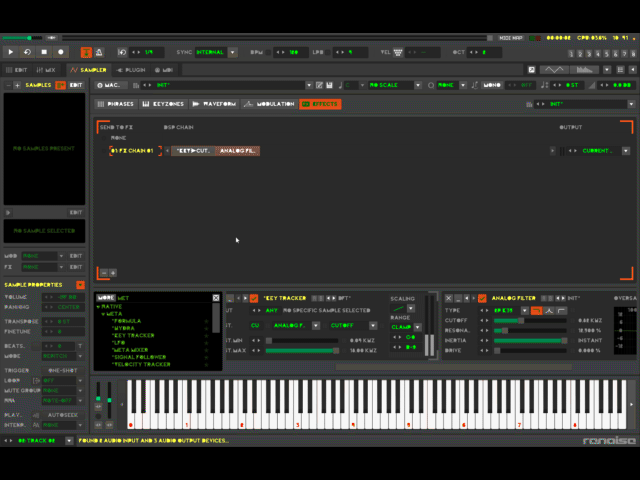Open the Current output routing dropdown
The height and width of the screenshot is (480, 640).
(x=626, y=151)
